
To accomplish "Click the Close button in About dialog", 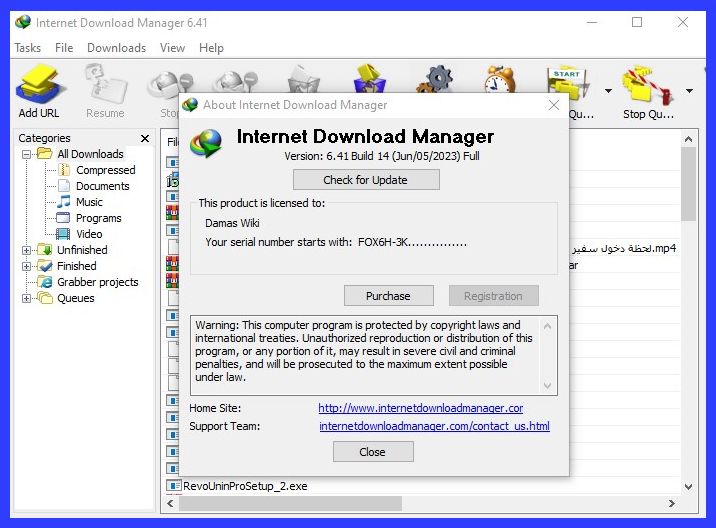I will coord(373,451).
